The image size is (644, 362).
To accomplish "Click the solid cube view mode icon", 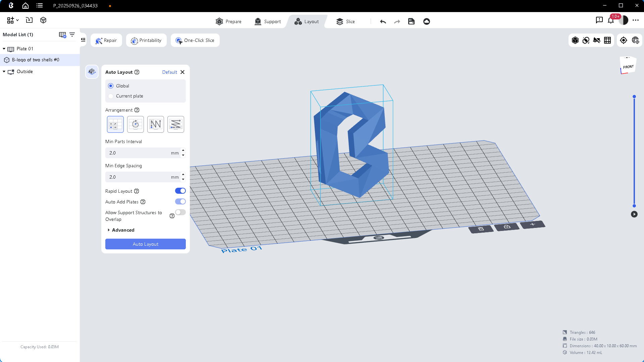I will click(575, 40).
